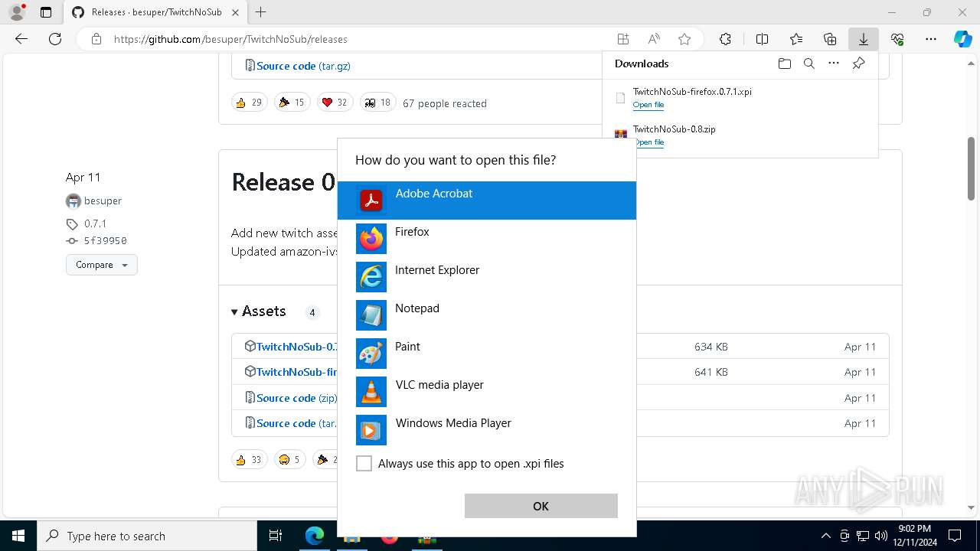This screenshot has width=980, height=551.
Task: Toggle the Downloads toolbar button
Action: 864,39
